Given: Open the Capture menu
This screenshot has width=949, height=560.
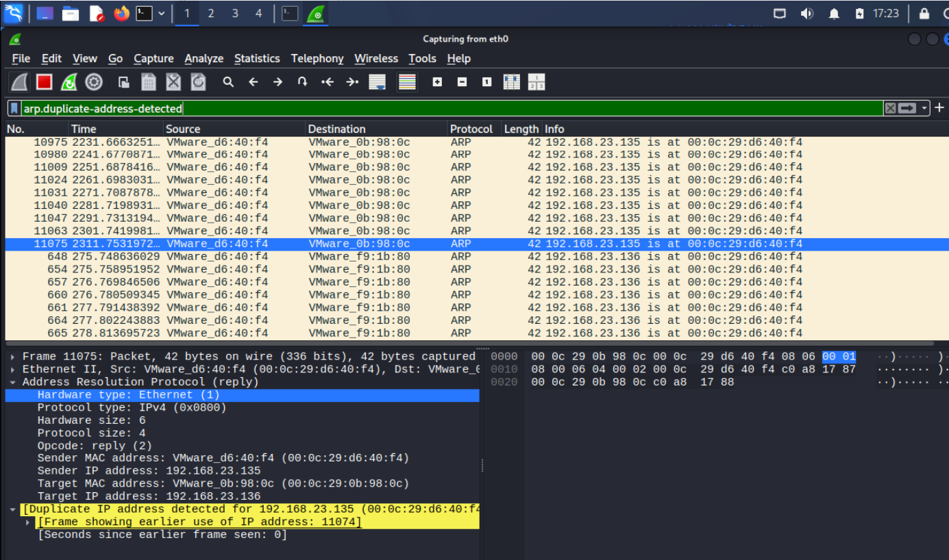Looking at the screenshot, I should tap(153, 59).
